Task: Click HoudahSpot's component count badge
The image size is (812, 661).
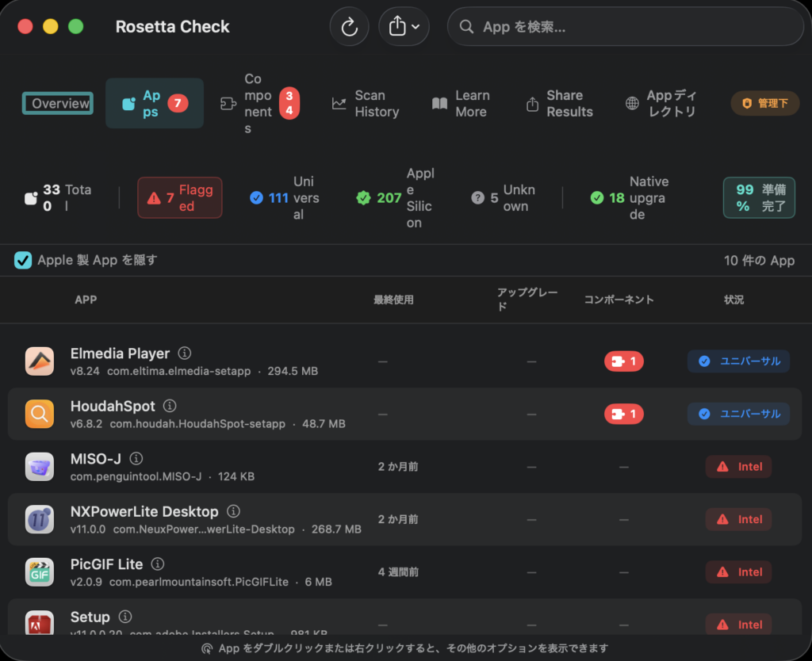Action: pos(623,414)
